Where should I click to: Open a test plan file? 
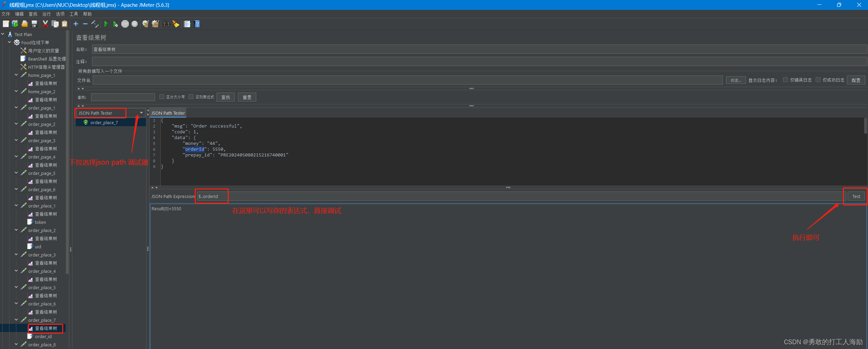click(x=24, y=24)
